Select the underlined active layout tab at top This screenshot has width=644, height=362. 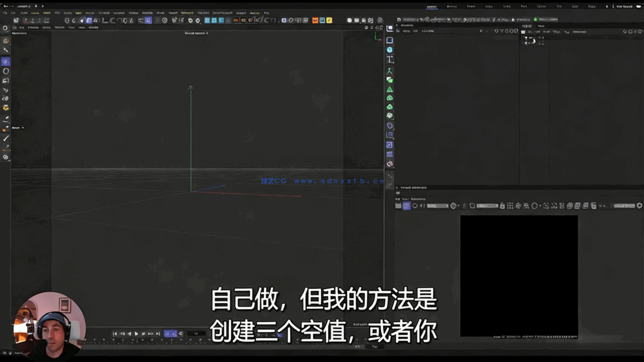pyautogui.click(x=432, y=6)
